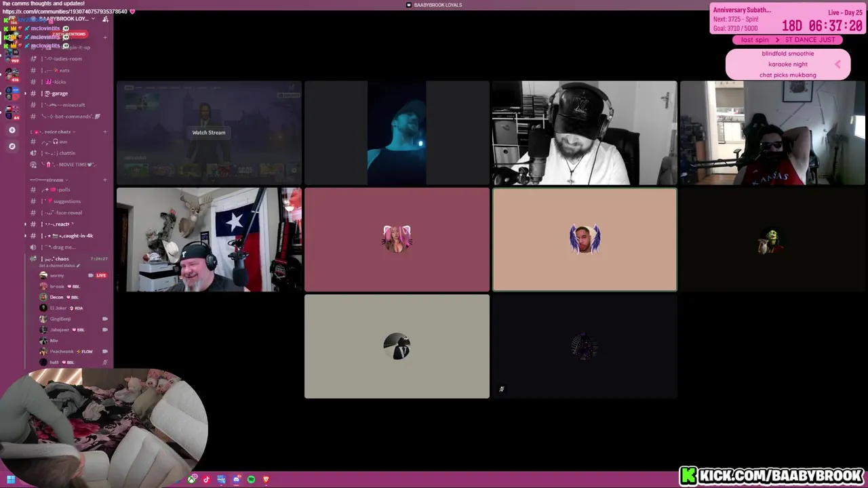Open the server folder with 476 badge

click(12, 74)
